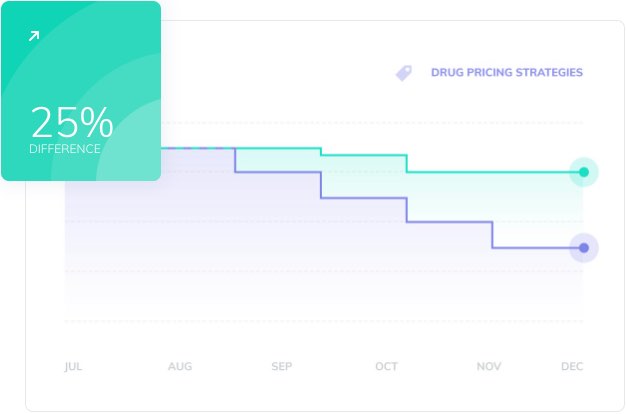Screen dimensions: 626x414
Task: Click the purple line's vertical drop above NOV
Action: tap(493, 234)
